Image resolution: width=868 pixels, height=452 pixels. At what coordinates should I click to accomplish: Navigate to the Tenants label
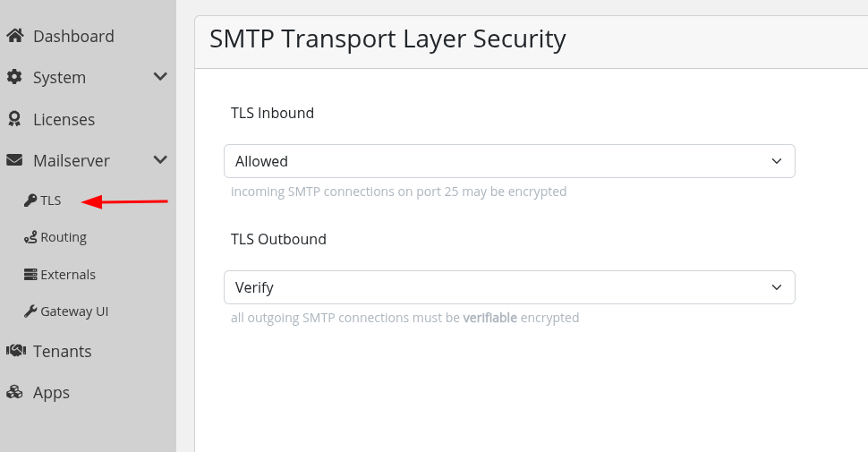(x=63, y=352)
